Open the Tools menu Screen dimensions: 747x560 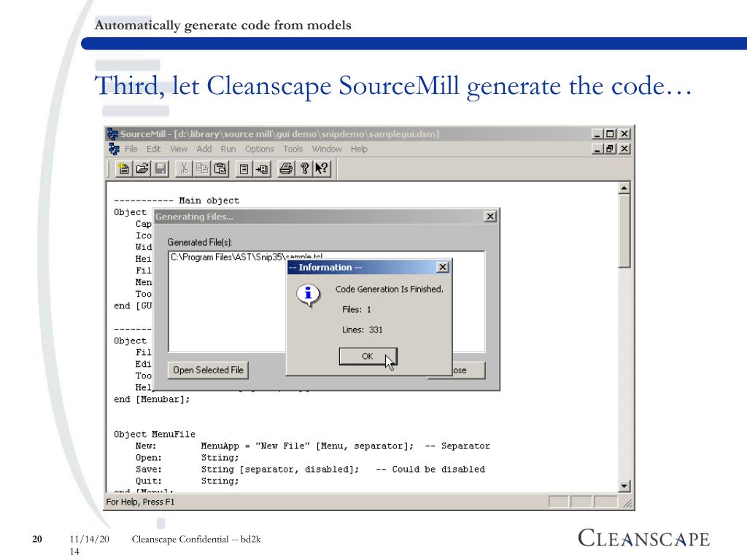click(x=293, y=149)
